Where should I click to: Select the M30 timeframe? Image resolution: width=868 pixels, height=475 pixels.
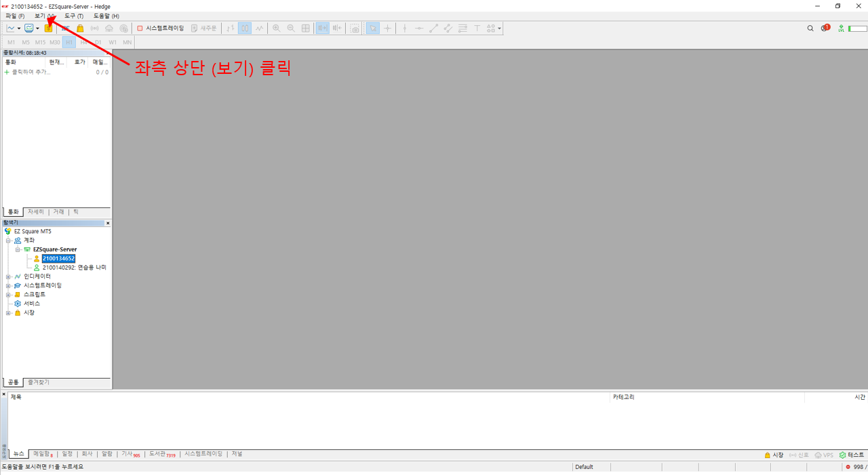pyautogui.click(x=55, y=42)
